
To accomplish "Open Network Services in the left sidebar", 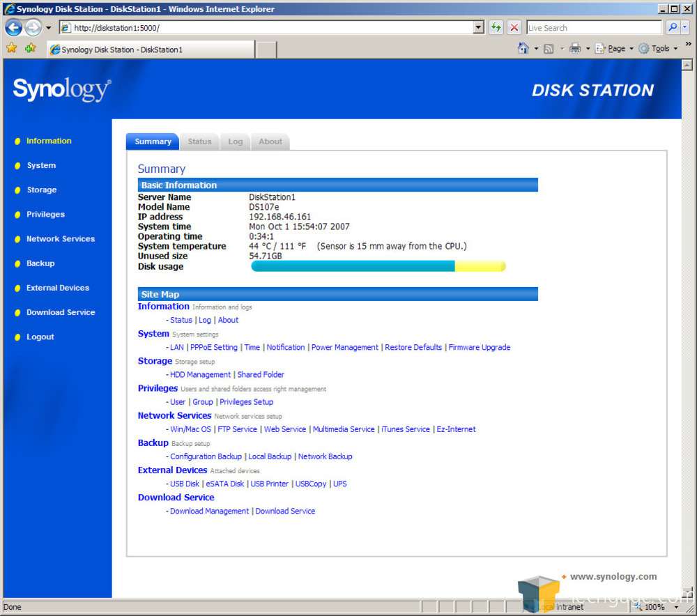I will [x=61, y=239].
